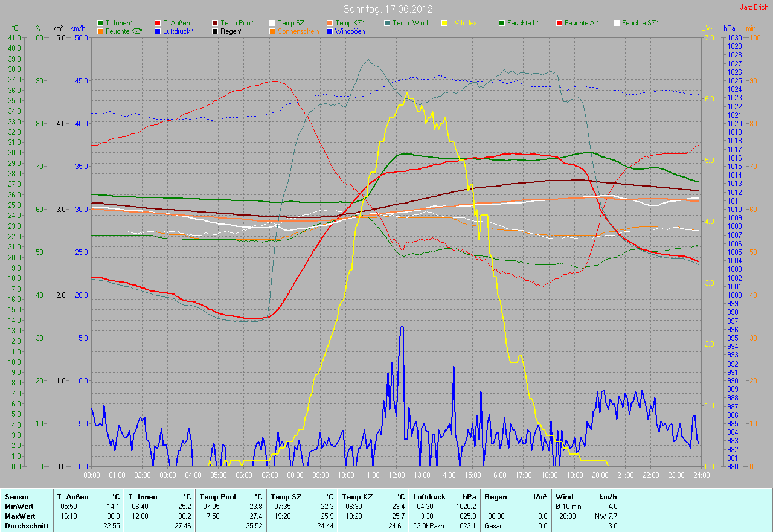Click the 'Wind' table column header

[x=565, y=497]
